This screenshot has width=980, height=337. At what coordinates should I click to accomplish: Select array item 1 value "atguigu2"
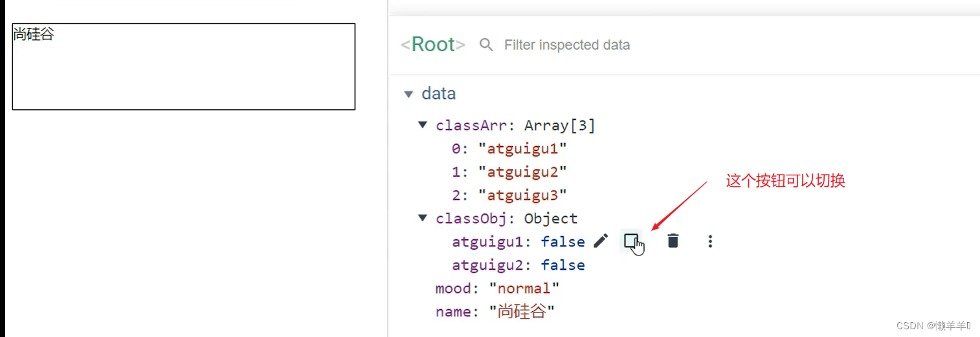click(522, 172)
